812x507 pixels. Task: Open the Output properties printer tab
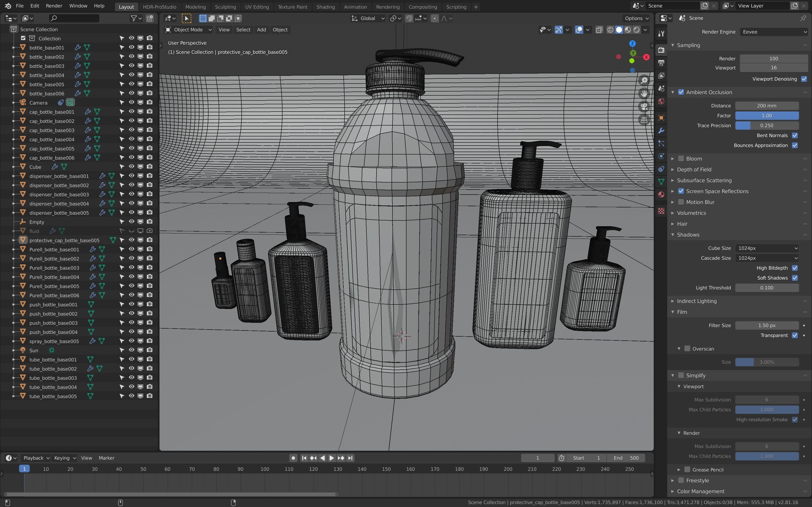661,63
